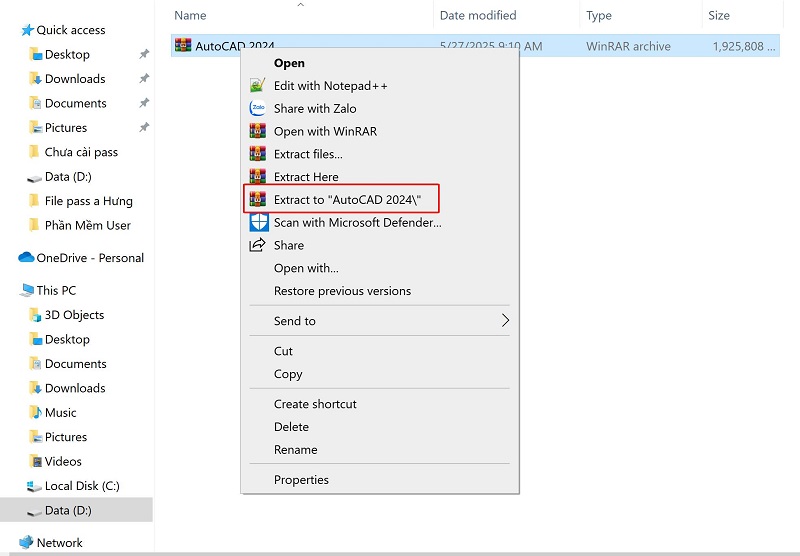Click the Videos folder icon

[x=36, y=461]
